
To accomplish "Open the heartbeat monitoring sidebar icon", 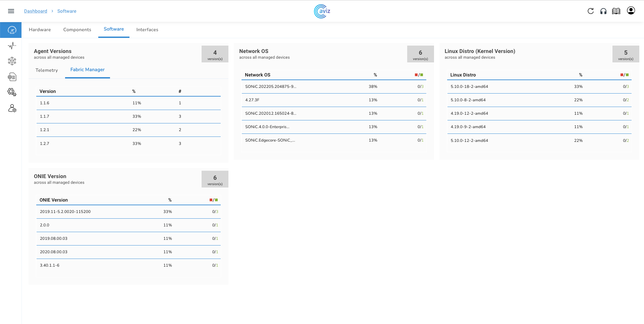I will 12,46.
